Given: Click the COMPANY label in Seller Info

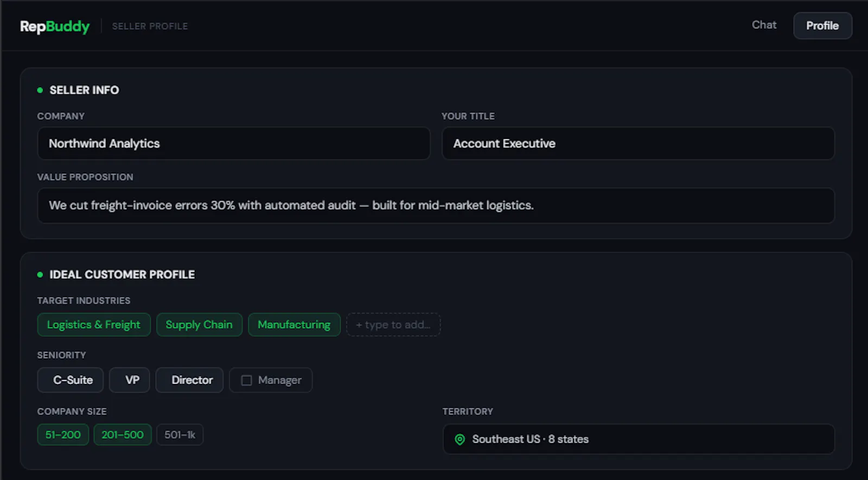Looking at the screenshot, I should (61, 116).
